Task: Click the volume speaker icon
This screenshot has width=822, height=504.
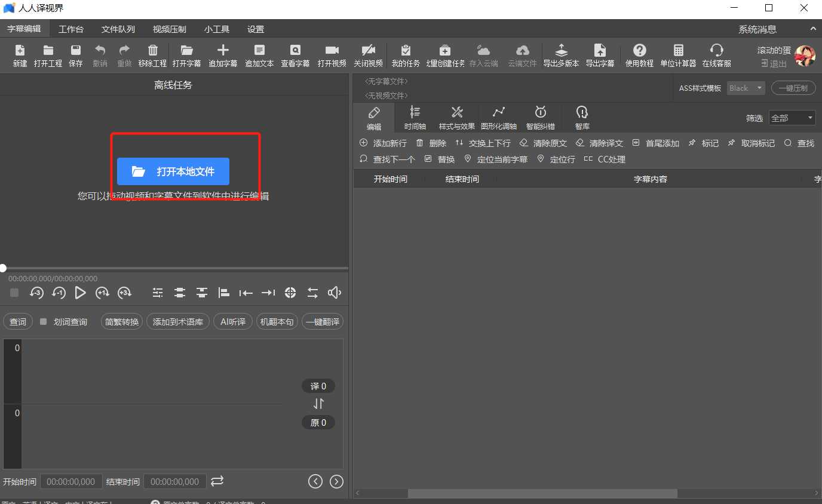Action: pyautogui.click(x=335, y=293)
